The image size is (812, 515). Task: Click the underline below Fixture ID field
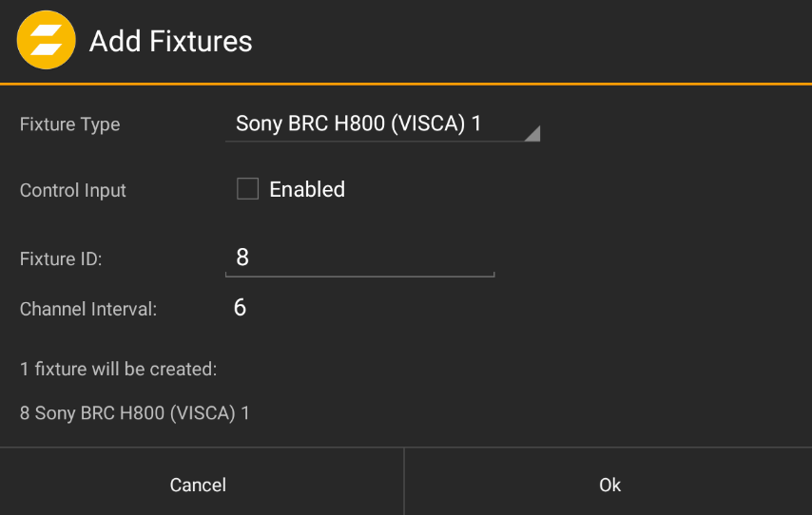(x=359, y=277)
